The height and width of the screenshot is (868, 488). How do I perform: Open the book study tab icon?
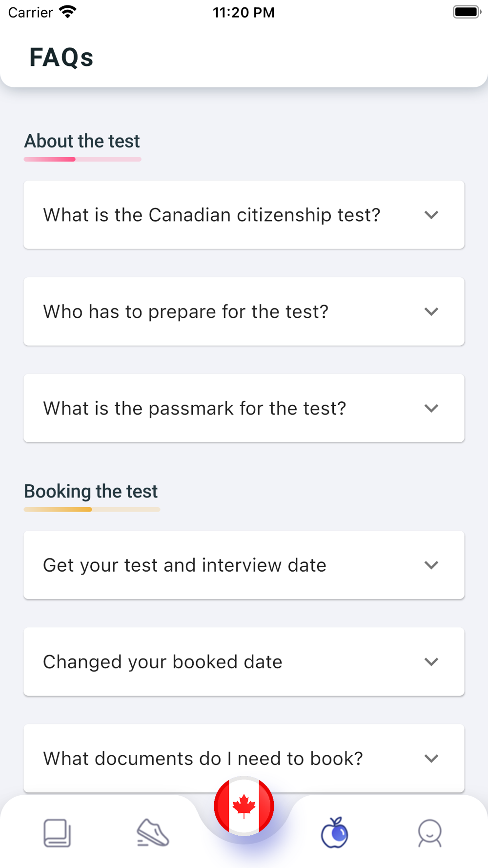[x=57, y=833]
